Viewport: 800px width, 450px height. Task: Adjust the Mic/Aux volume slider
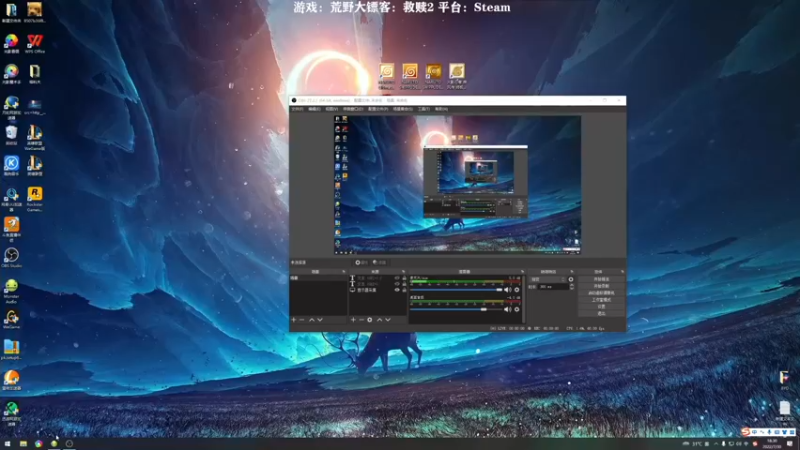coord(456,290)
